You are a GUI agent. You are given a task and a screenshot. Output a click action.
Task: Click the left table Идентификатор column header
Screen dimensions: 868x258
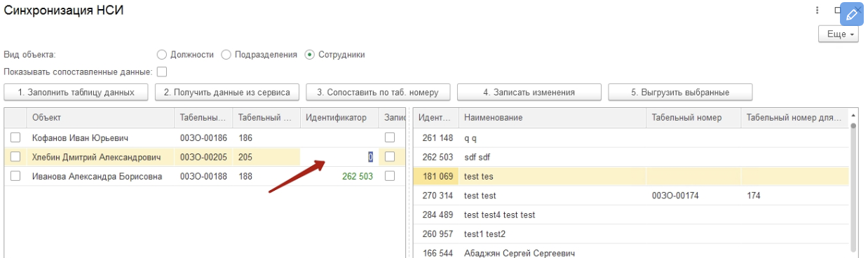(339, 118)
